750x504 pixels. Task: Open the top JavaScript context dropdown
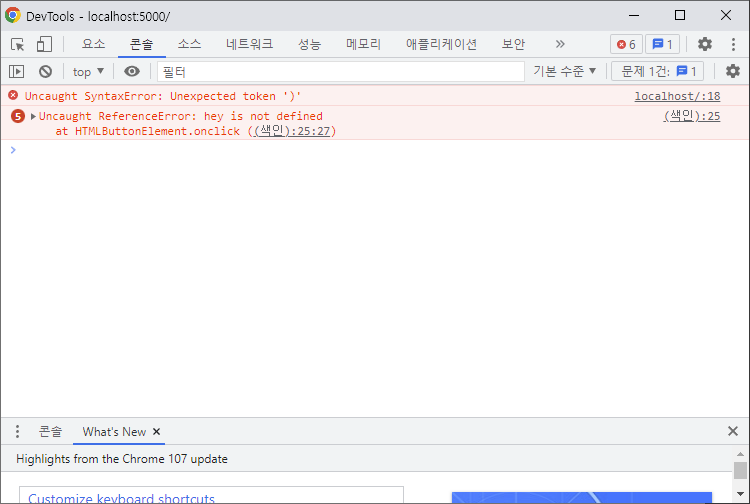pos(88,72)
